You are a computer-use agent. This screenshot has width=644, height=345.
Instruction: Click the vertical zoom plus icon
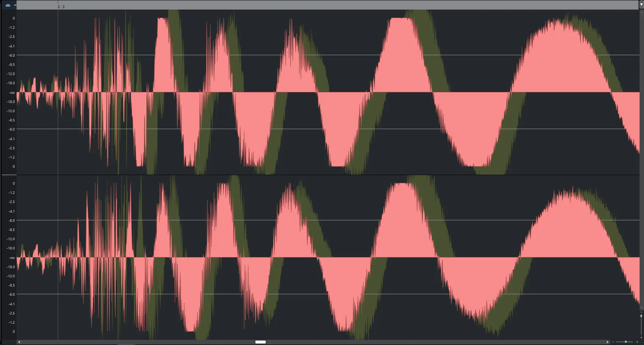[x=641, y=337]
